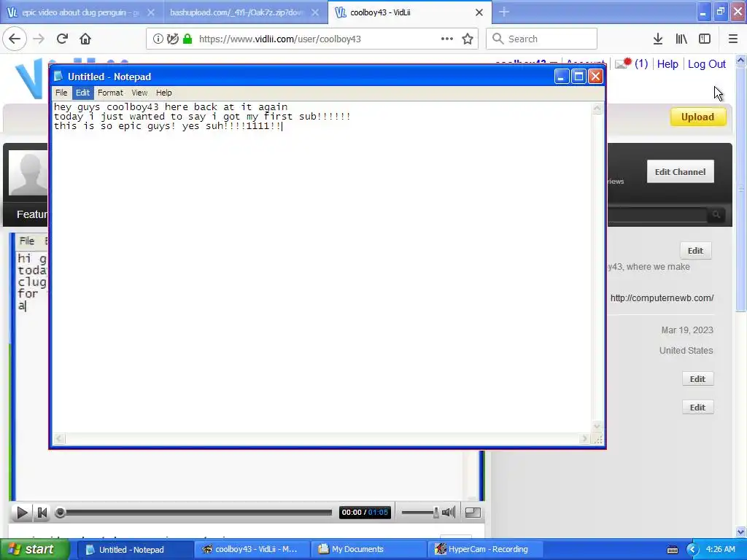Image resolution: width=747 pixels, height=560 pixels.
Task: Open Notepad File menu
Action: pyautogui.click(x=61, y=93)
